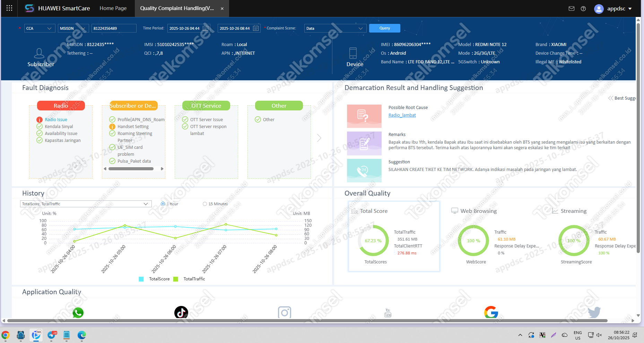Image resolution: width=644 pixels, height=343 pixels.
Task: Open end time calendar picker icon
Action: tap(256, 28)
